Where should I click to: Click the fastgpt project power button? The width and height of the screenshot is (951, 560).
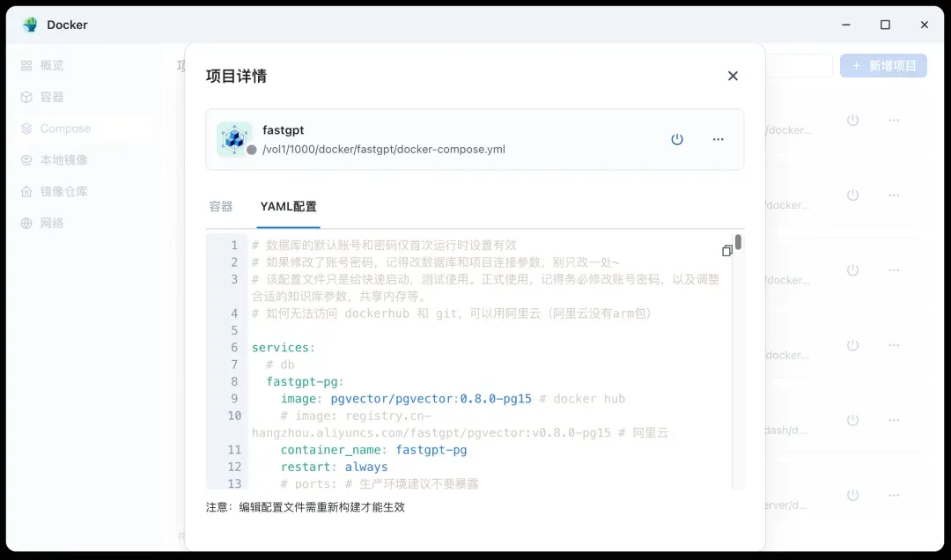tap(677, 139)
